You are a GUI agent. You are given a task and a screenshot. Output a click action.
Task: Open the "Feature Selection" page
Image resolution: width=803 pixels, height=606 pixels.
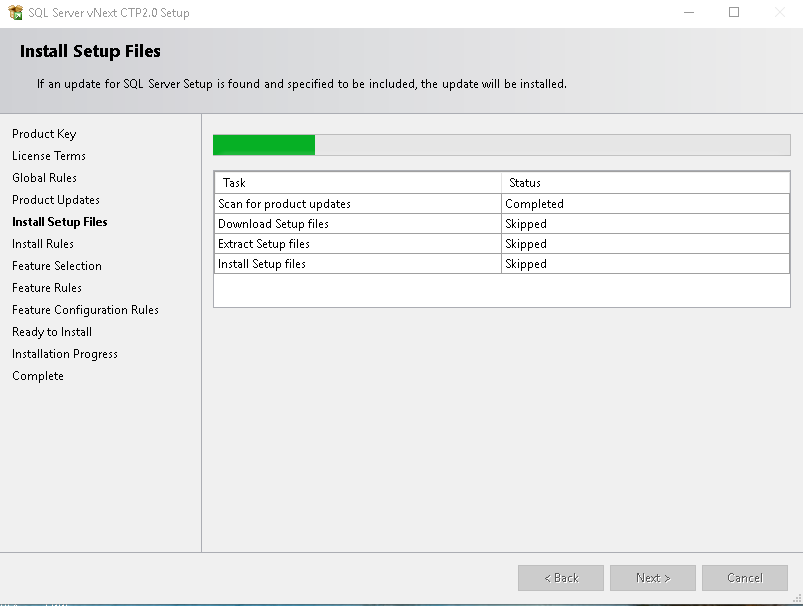(x=55, y=265)
